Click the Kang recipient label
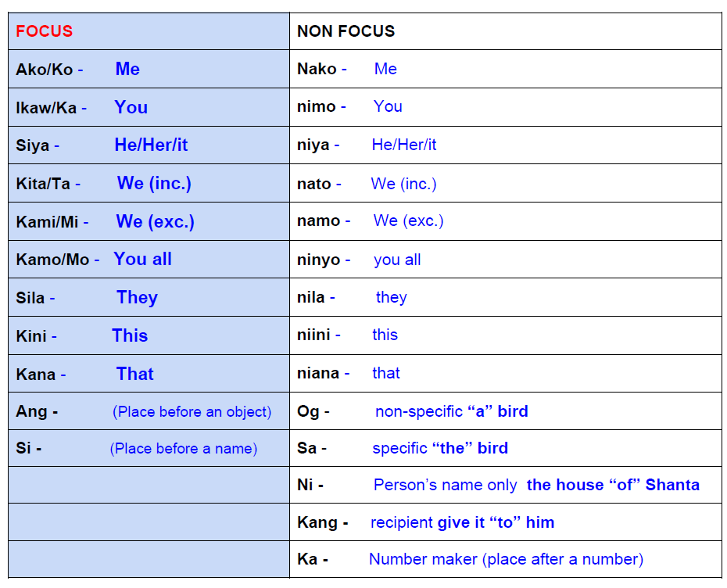Screen dimensions: 727x588 point(317,522)
